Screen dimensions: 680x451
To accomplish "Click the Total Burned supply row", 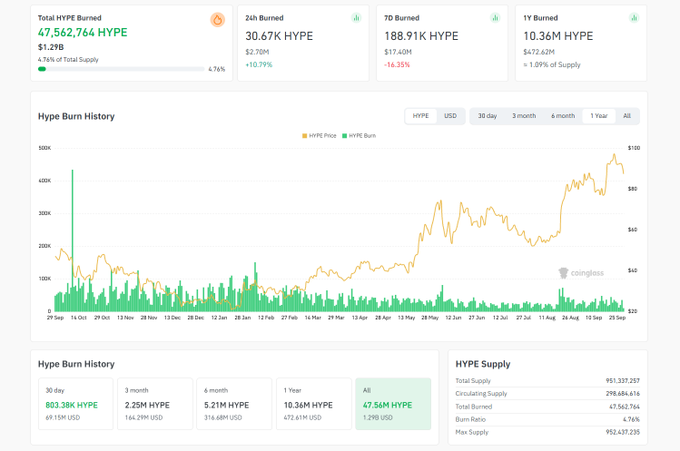I will tap(547, 407).
